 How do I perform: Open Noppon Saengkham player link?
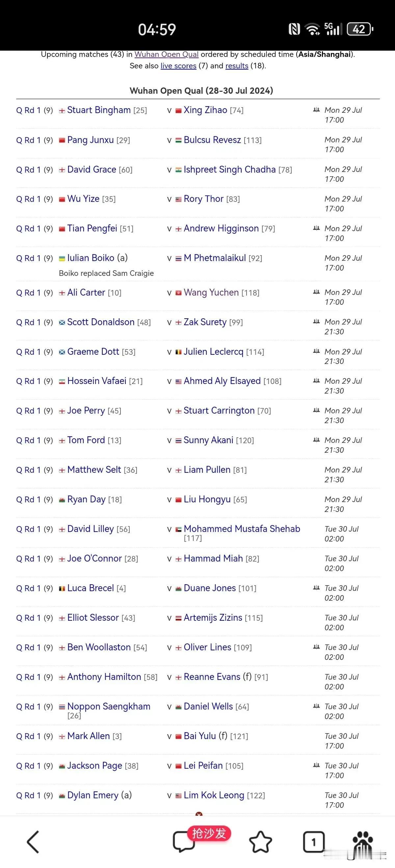(x=109, y=706)
